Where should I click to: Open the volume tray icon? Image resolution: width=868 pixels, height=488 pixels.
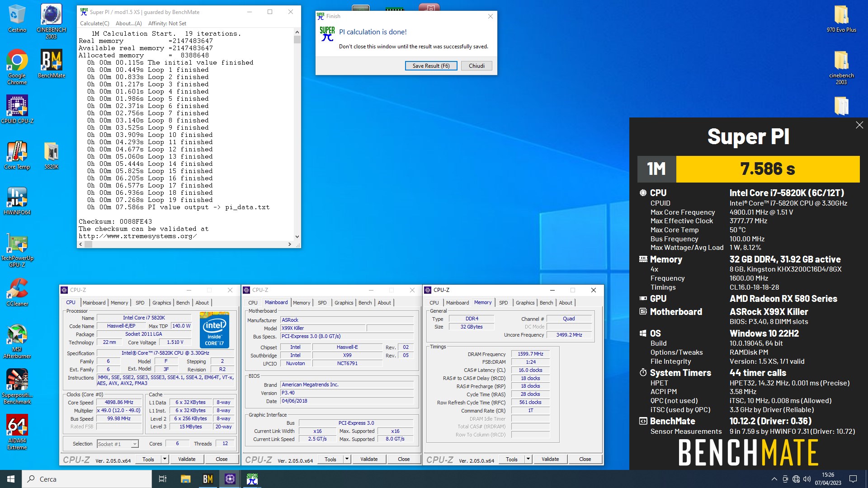807,479
